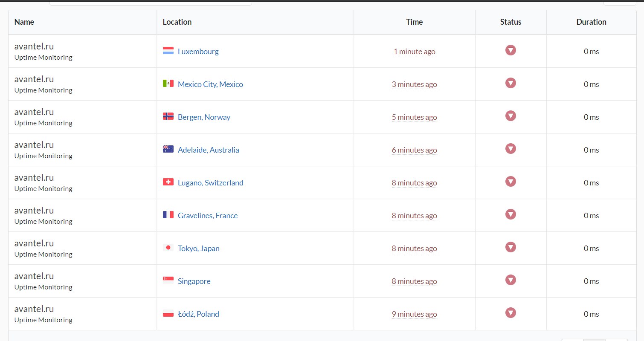Click '8 minutes ago' in the Tokyo row
Image resolution: width=644 pixels, height=341 pixels.
tap(415, 249)
